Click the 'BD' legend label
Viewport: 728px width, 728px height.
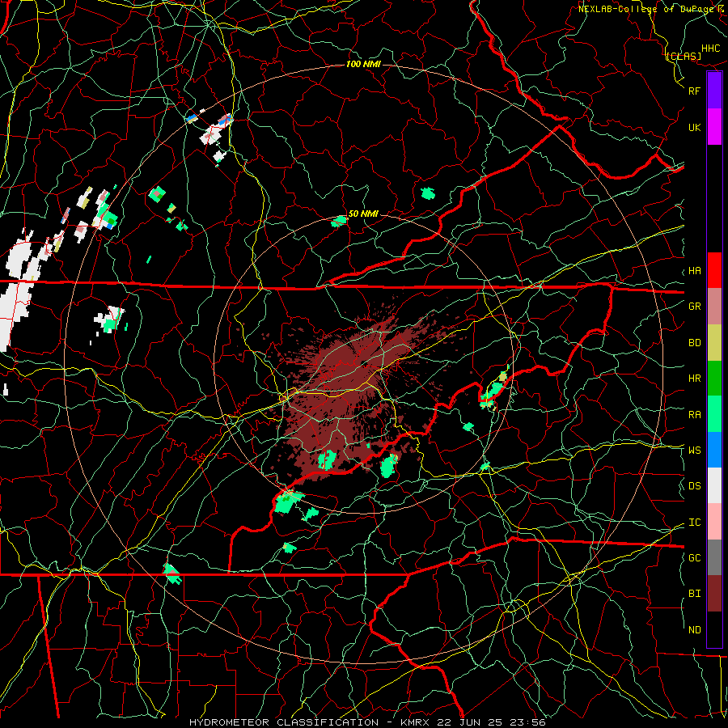click(x=694, y=343)
